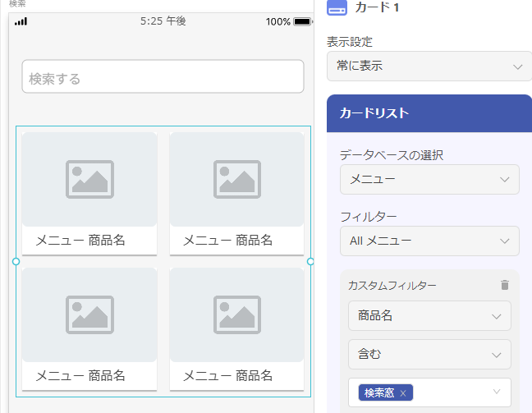Click the left resize handle of the card list
Screen dimensions: 532x413
(x=16, y=262)
